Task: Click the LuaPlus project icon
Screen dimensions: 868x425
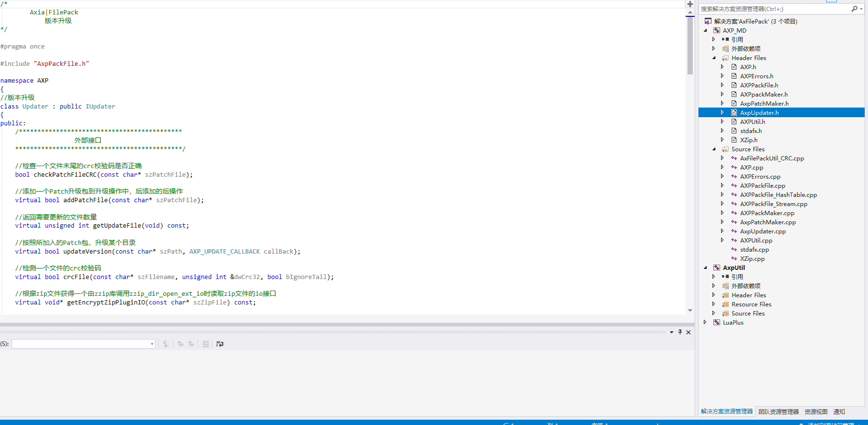Action: coord(717,322)
